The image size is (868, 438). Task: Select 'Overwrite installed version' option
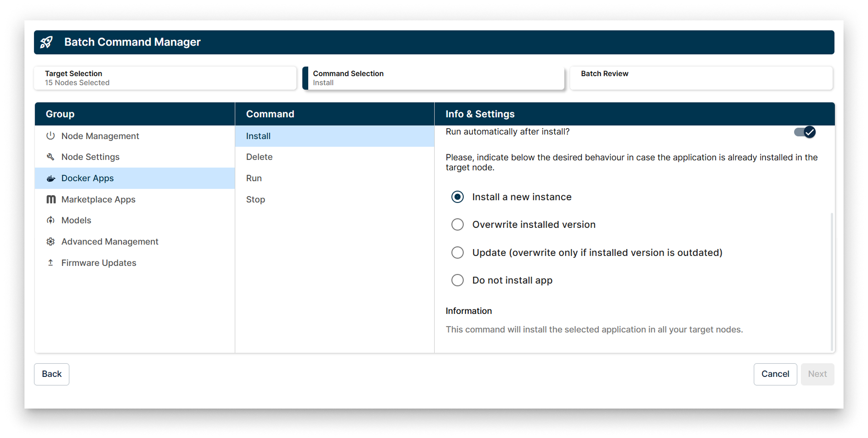coord(457,224)
